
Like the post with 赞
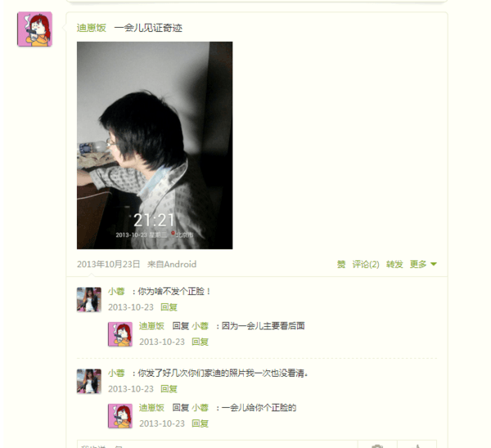(x=341, y=264)
